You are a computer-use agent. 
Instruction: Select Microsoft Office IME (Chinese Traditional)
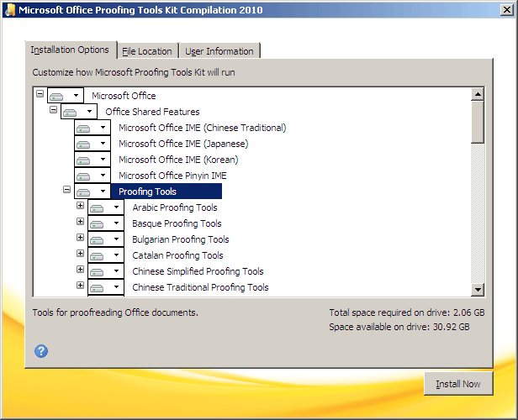203,128
